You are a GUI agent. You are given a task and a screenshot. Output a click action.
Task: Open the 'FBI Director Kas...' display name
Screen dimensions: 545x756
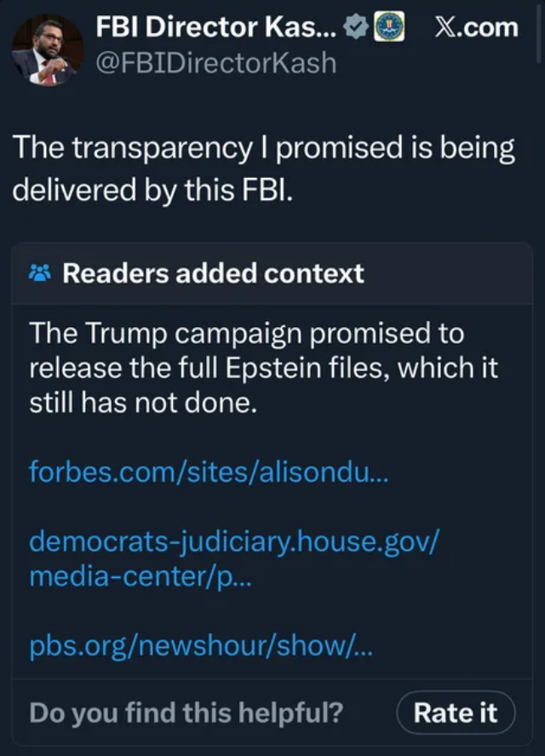point(216,27)
